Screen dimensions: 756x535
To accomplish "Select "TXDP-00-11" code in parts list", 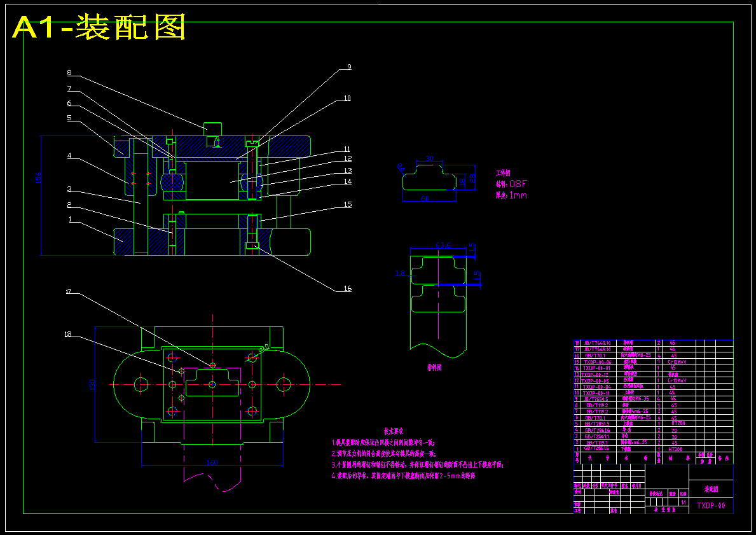I will click(596, 393).
